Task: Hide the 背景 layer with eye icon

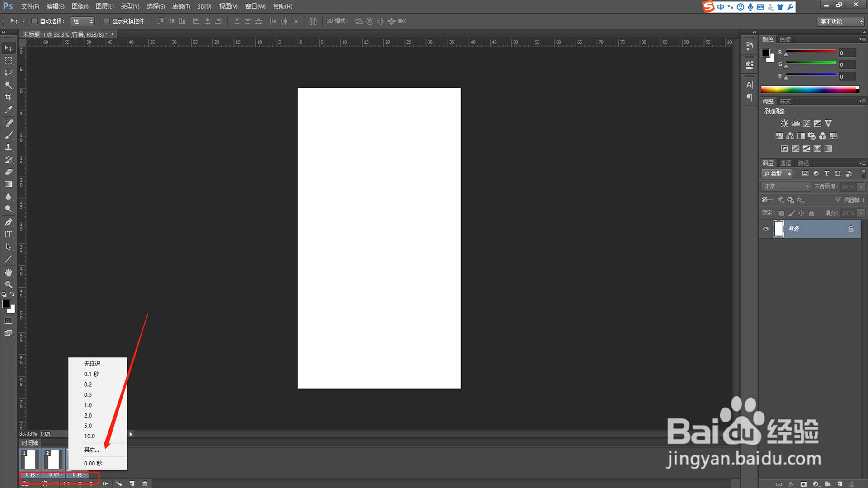Action: pos(766,229)
